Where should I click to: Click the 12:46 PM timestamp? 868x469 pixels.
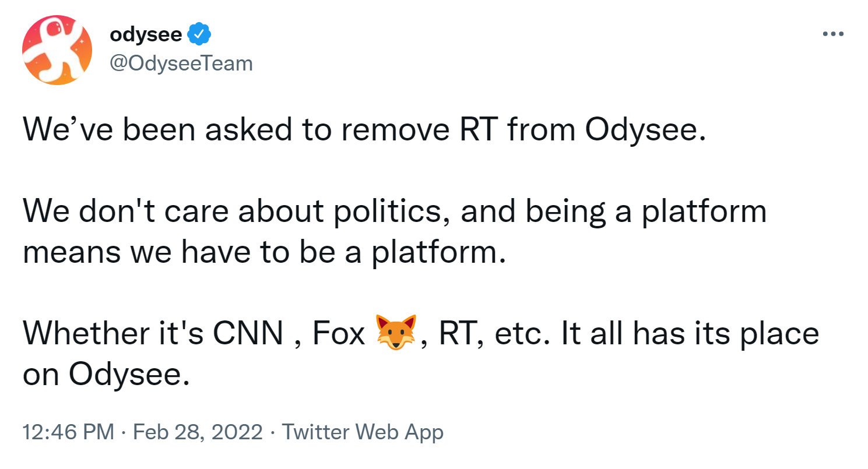(68, 432)
